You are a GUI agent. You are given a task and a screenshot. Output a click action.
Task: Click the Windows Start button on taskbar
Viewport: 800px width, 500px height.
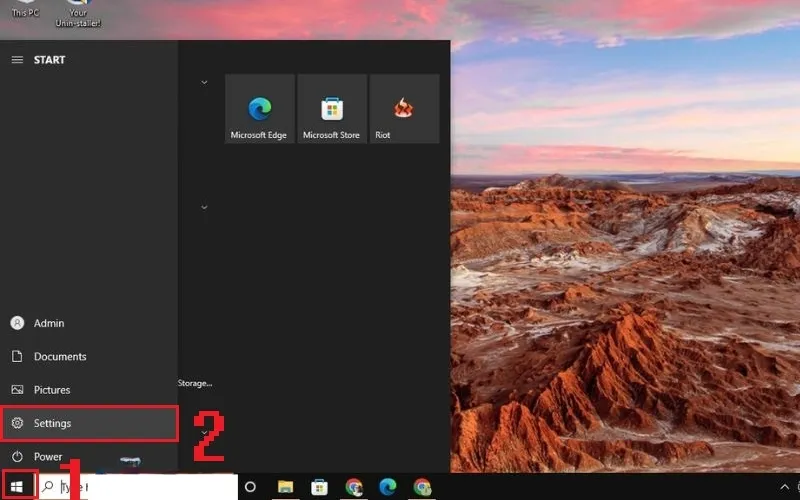[x=17, y=487]
